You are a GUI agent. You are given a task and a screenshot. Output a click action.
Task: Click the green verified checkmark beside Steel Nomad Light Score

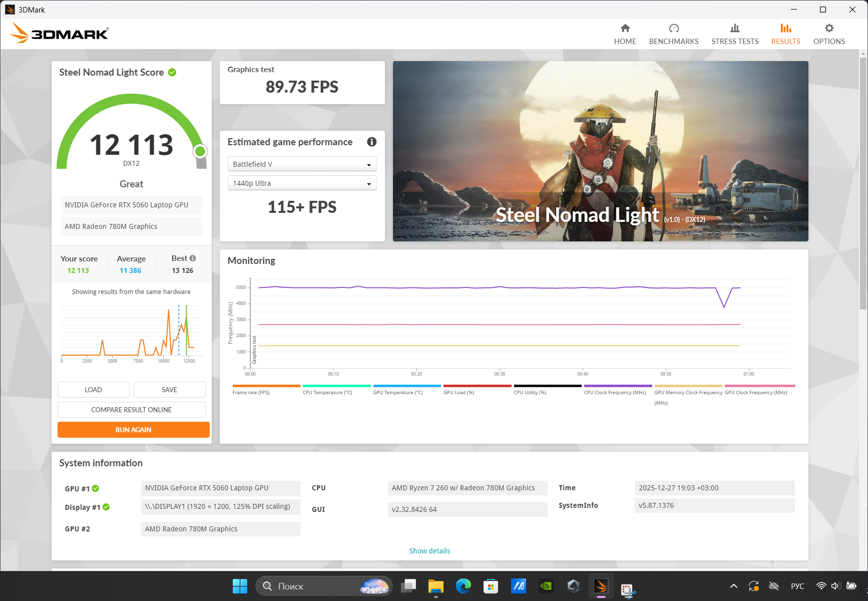[x=172, y=73]
